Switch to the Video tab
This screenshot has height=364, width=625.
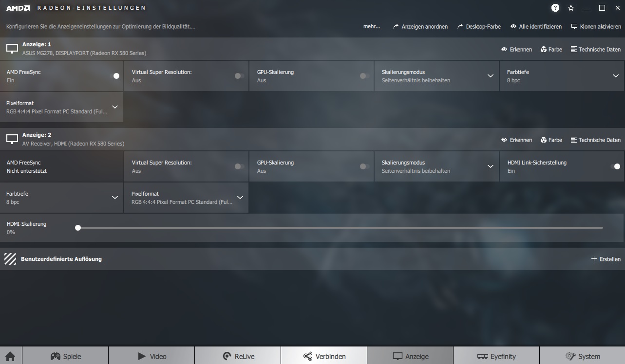point(152,356)
